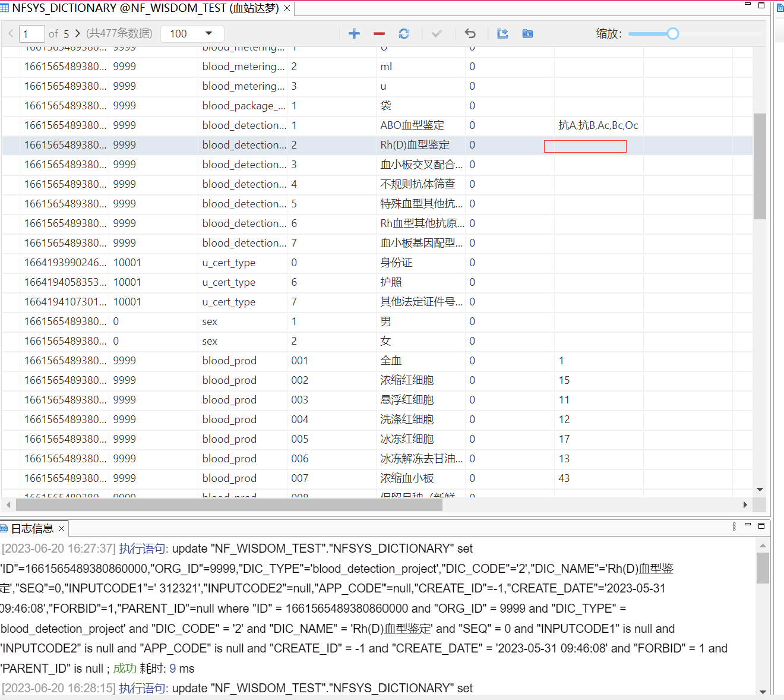The width and height of the screenshot is (784, 700).
Task: Click the table's vertical scrollbar down arrow
Action: tap(760, 490)
